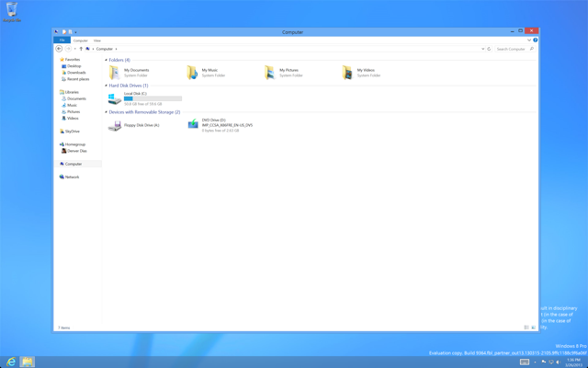Select the Denver Dias homegroup user

pos(74,151)
